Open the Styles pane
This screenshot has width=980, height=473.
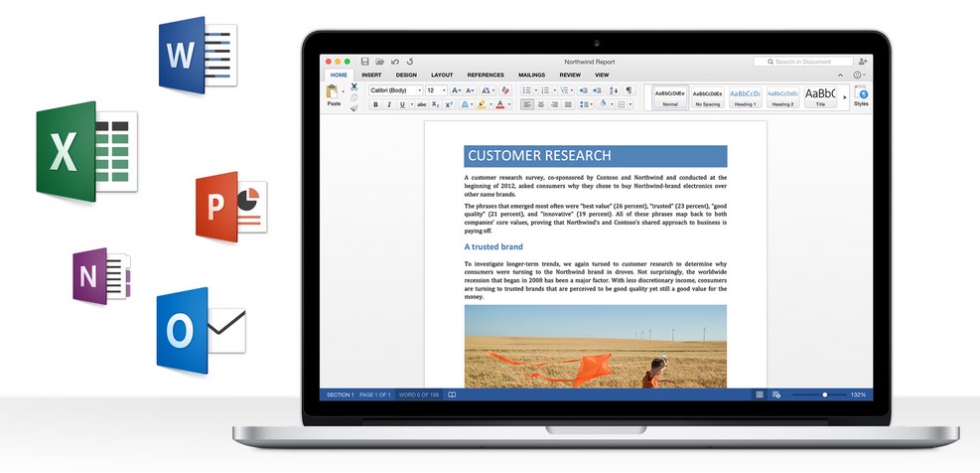861,95
